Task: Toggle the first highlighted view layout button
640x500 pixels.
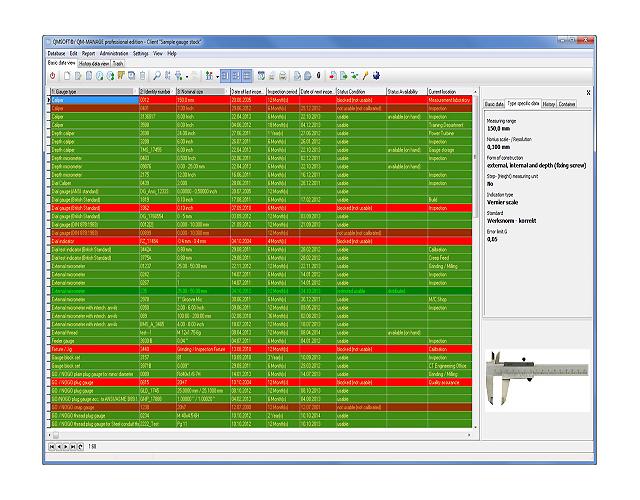Action: (225, 76)
